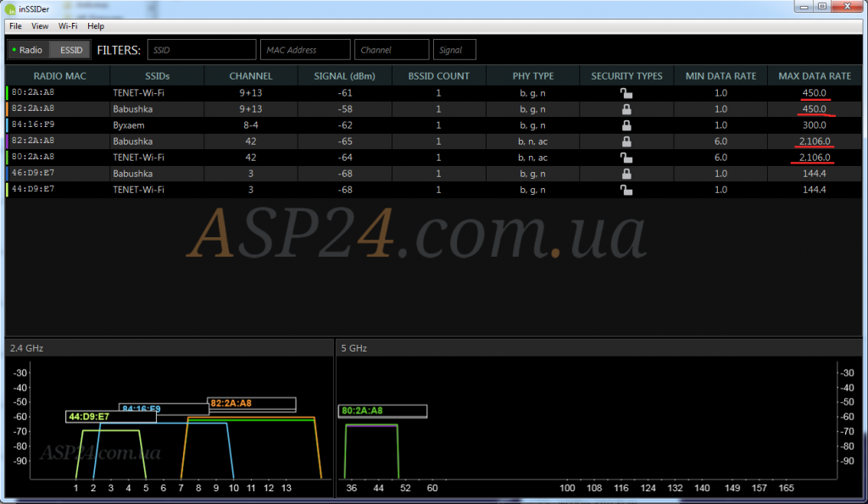Open the View menu
This screenshot has width=868, height=504.
point(40,26)
